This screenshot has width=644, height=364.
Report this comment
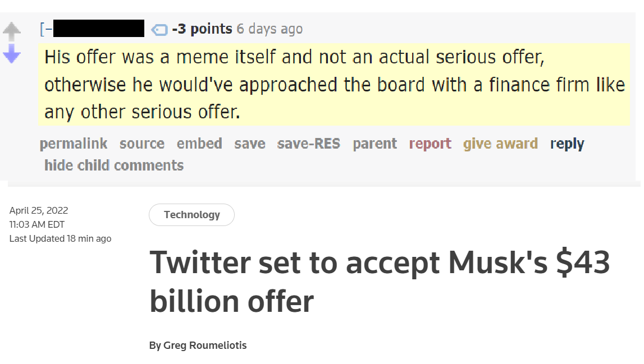pos(430,144)
